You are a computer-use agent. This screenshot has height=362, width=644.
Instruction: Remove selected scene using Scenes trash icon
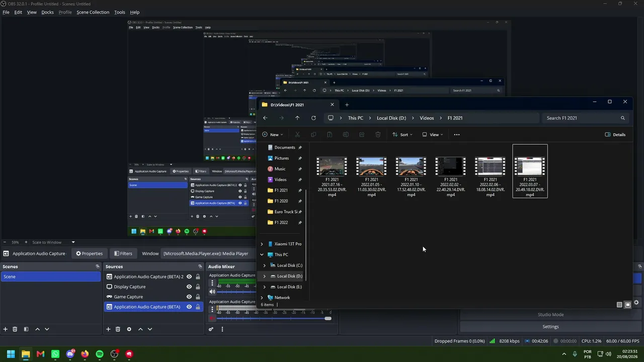[15, 329]
